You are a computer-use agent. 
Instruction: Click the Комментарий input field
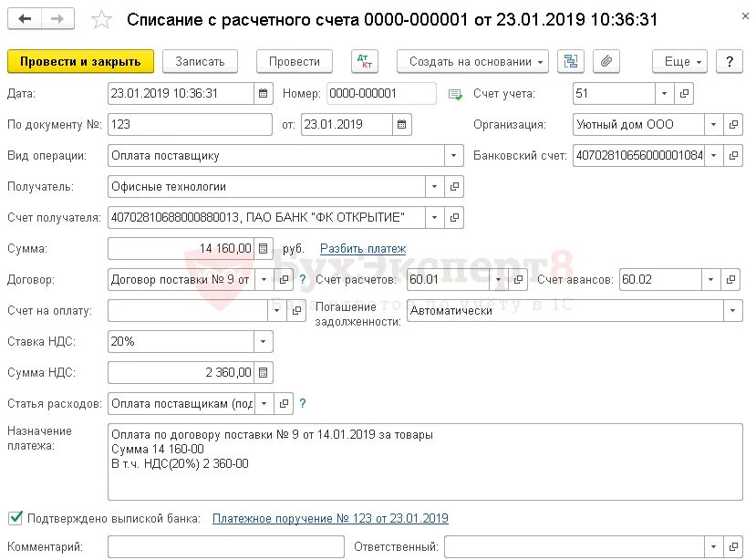tap(226, 547)
